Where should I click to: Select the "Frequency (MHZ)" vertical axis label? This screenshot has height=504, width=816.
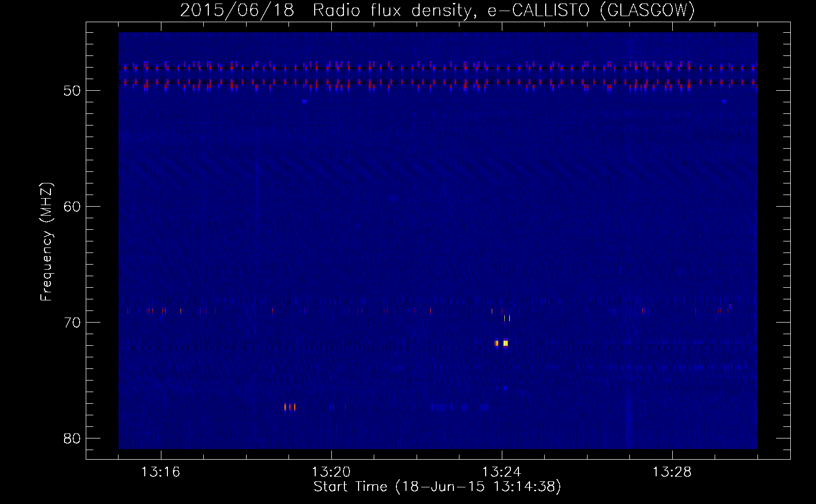[x=46, y=242]
